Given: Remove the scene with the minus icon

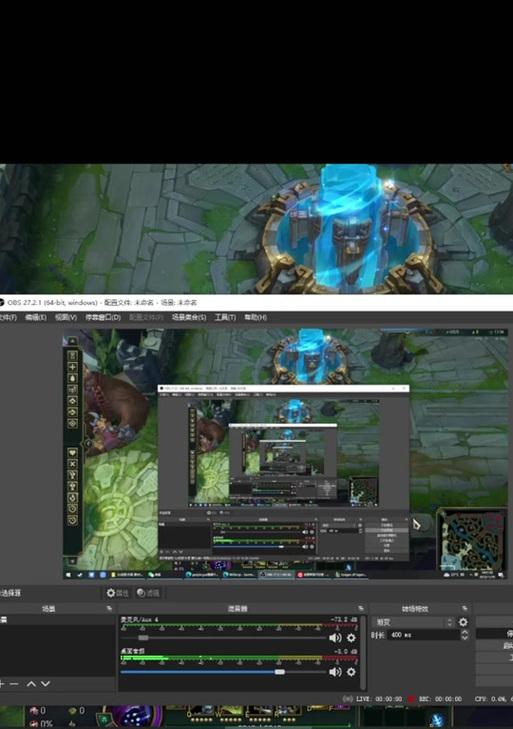Looking at the screenshot, I should 14,683.
